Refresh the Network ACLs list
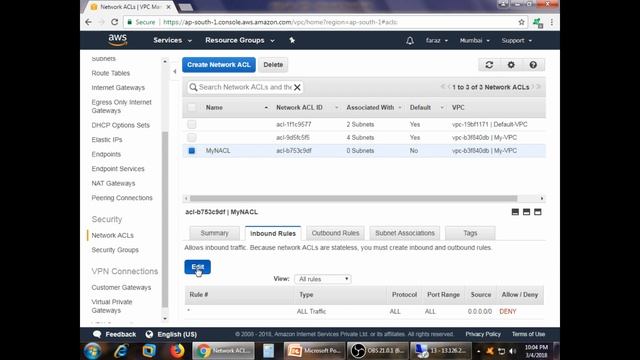 coord(489,64)
